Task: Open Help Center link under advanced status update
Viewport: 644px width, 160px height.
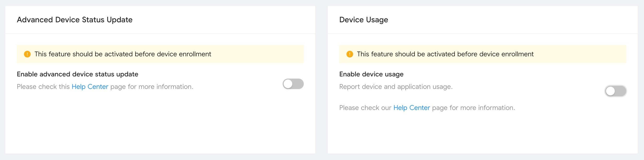Action: [90, 87]
